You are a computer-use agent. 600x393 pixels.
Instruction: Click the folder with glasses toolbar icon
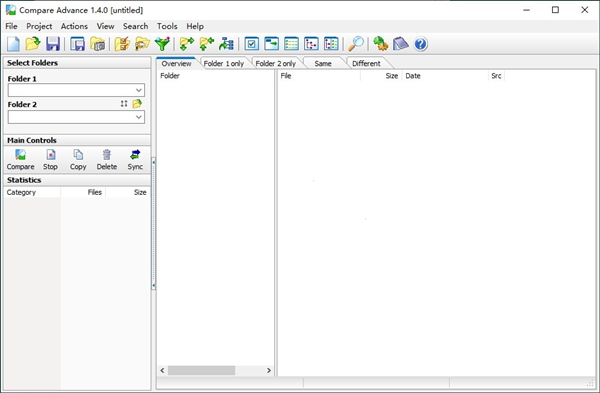(142, 44)
